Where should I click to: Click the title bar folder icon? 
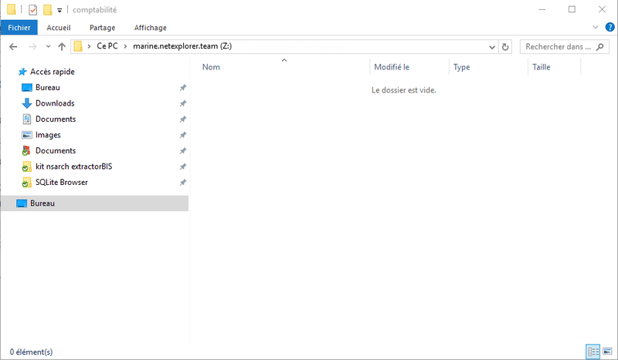pos(11,9)
